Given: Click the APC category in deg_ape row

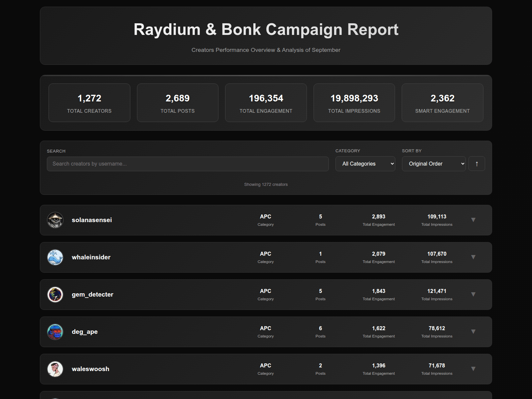Looking at the screenshot, I should pyautogui.click(x=266, y=328).
